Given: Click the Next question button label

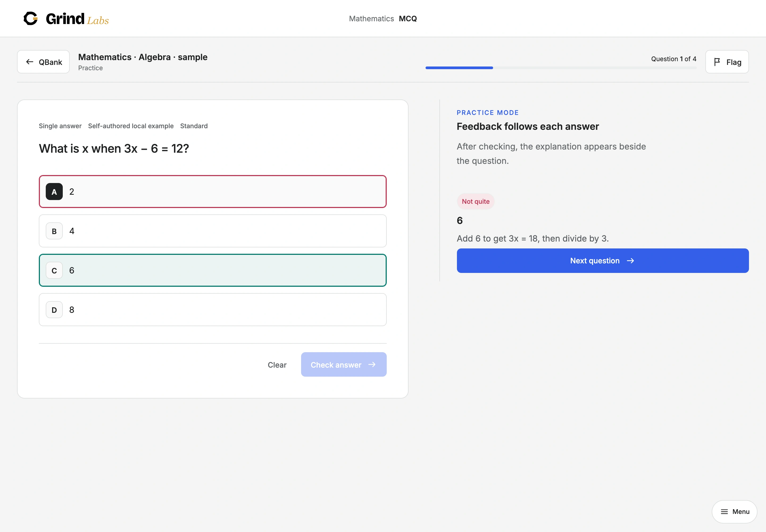Looking at the screenshot, I should [595, 261].
